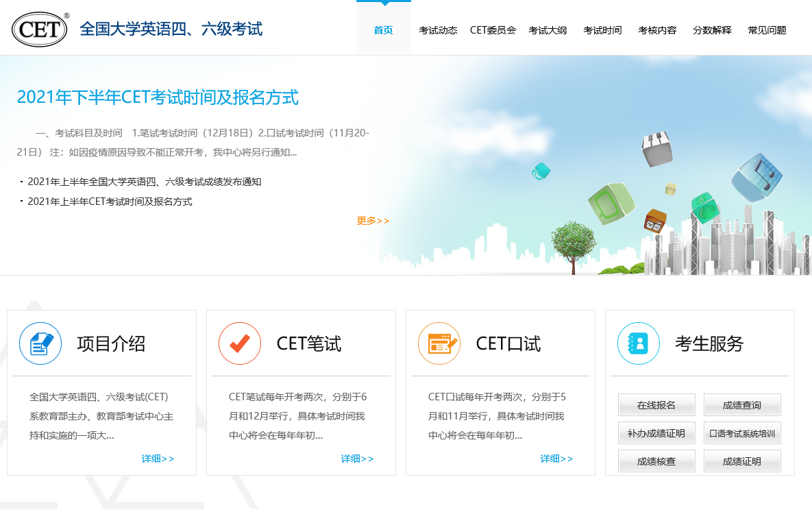Click the 成绩证明 button
The image size is (812, 510).
point(742,461)
